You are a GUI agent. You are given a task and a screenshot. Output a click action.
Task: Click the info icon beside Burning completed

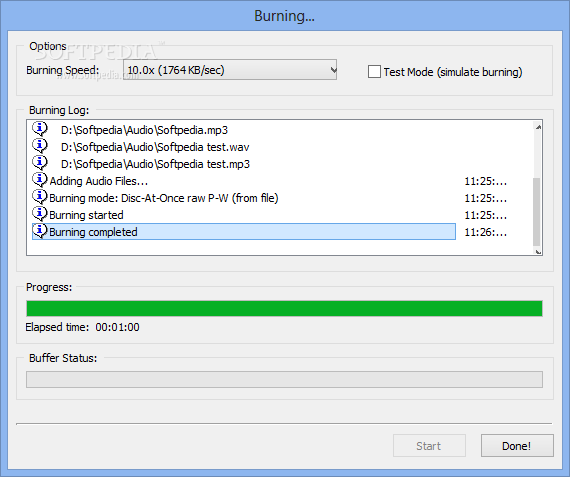click(40, 231)
